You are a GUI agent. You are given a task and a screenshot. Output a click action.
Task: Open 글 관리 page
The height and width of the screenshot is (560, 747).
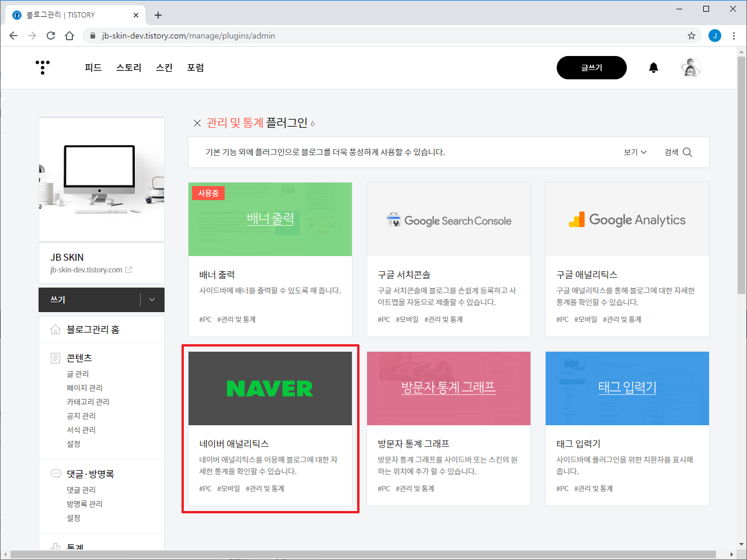tap(78, 374)
